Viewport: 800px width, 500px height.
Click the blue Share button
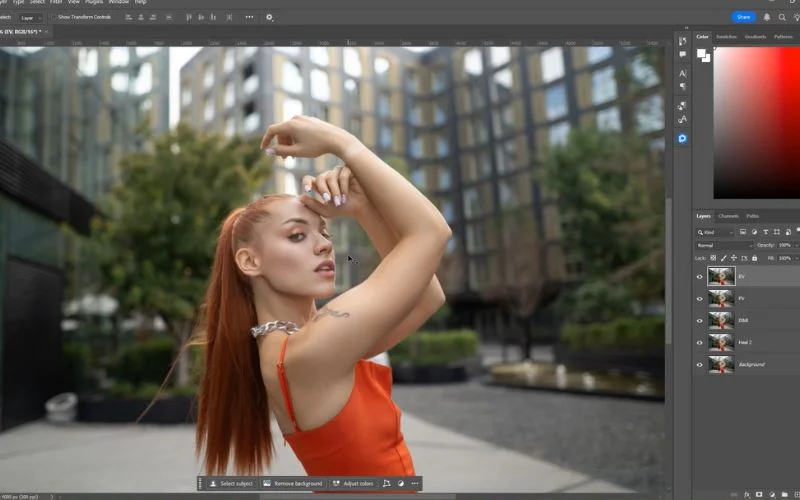[x=743, y=17]
